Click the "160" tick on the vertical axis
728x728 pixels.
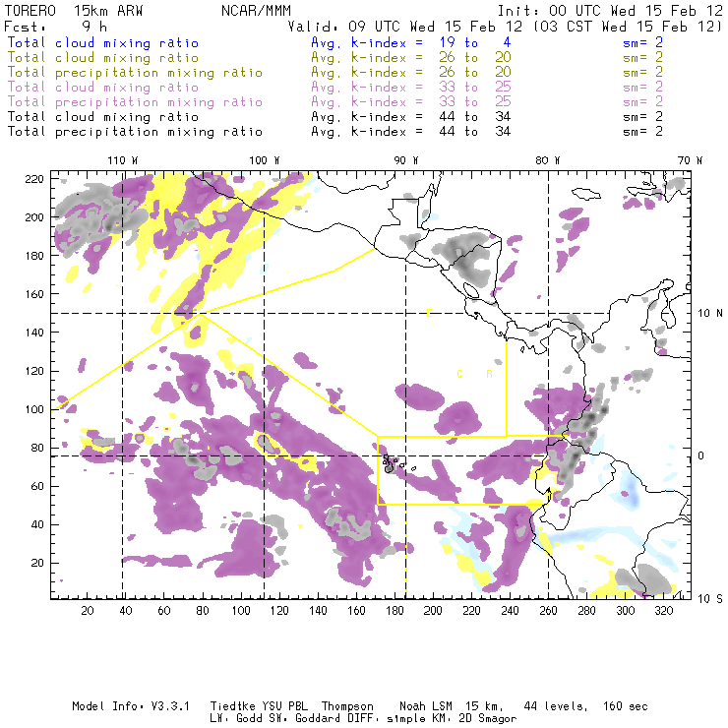coord(34,294)
